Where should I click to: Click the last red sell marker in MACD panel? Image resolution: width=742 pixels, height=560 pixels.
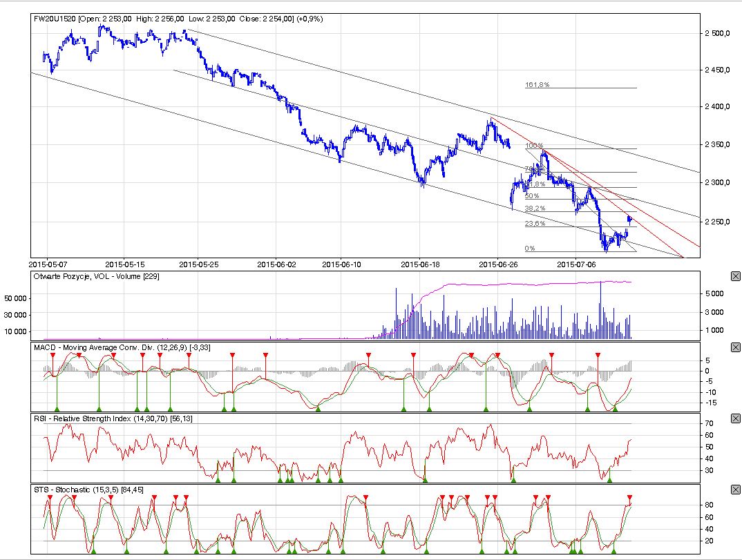[x=598, y=355]
